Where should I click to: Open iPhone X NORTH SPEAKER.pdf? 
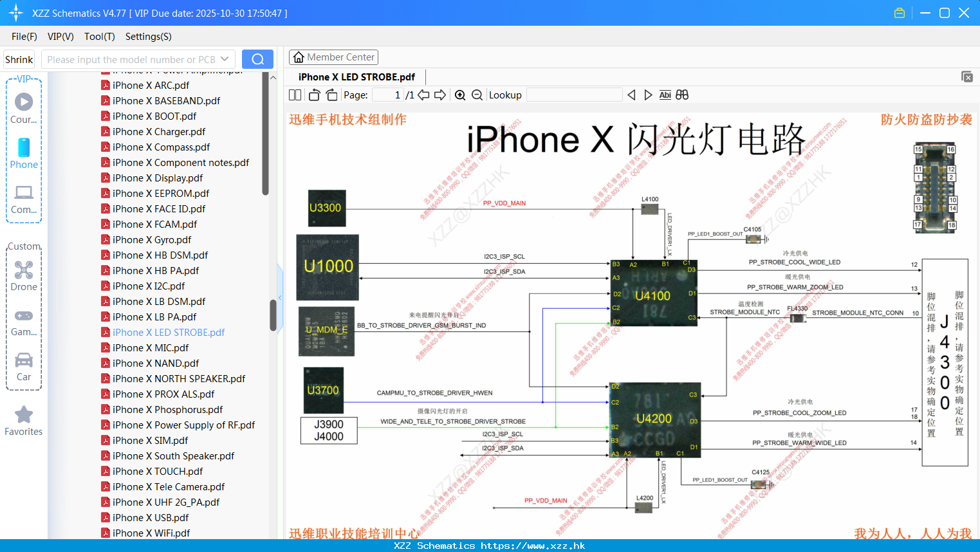[x=179, y=378]
